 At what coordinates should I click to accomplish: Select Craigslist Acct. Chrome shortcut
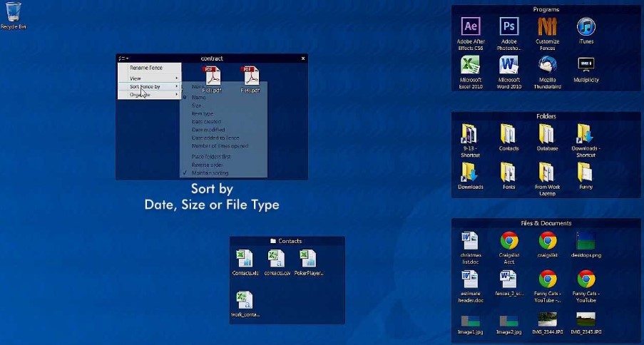tap(509, 241)
